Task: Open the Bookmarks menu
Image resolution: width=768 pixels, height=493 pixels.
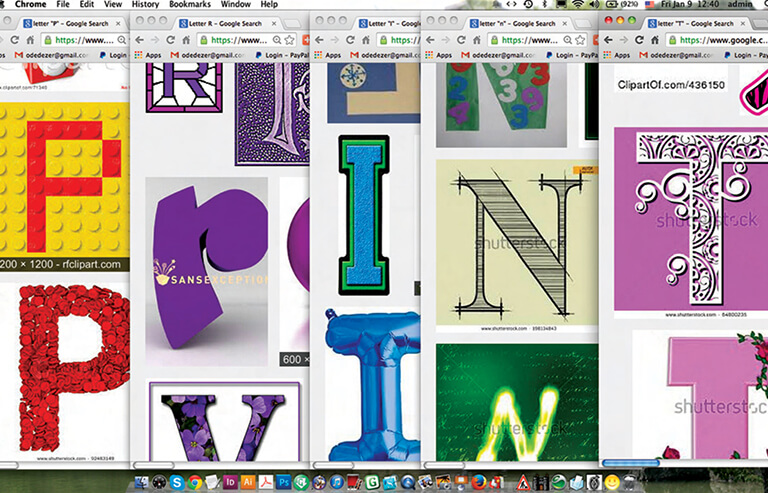Action: pos(190,4)
